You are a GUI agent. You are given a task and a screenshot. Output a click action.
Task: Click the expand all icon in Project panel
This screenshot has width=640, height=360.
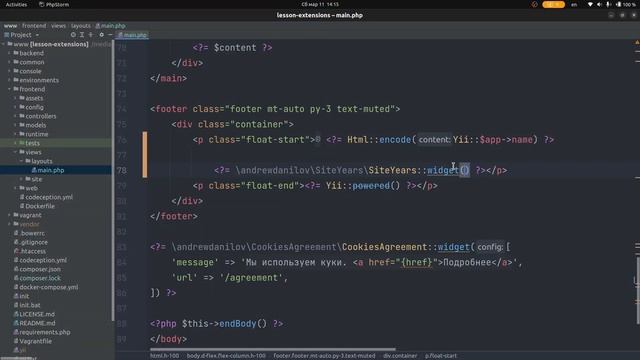(82, 35)
